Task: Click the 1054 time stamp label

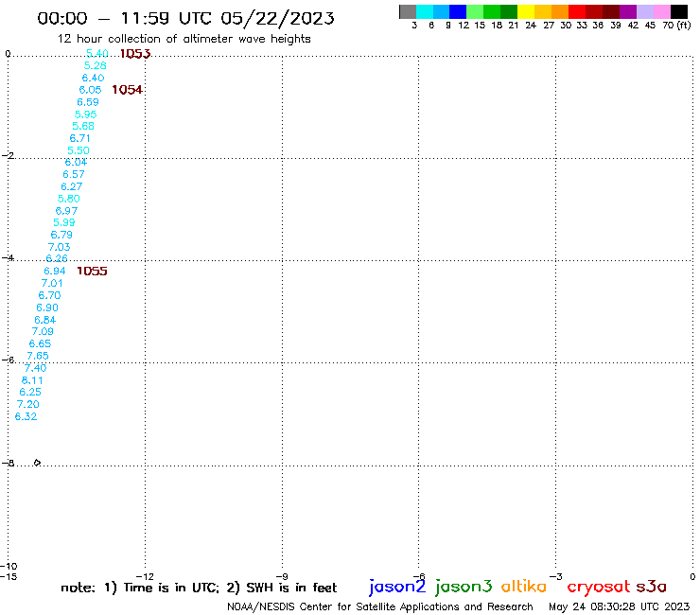Action: click(128, 90)
